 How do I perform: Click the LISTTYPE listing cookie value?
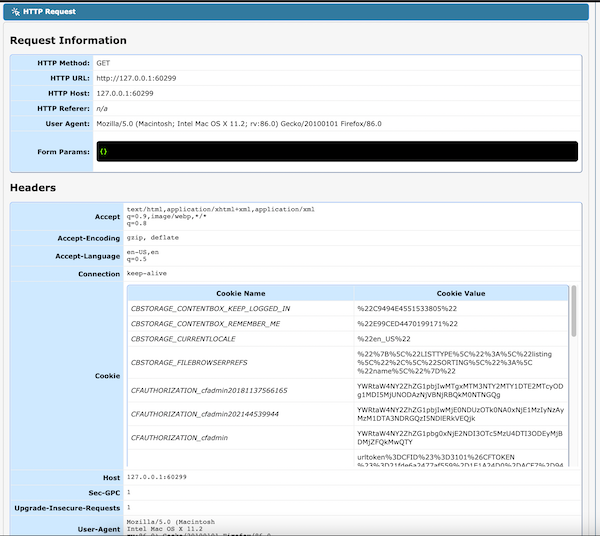pyautogui.click(x=455, y=363)
